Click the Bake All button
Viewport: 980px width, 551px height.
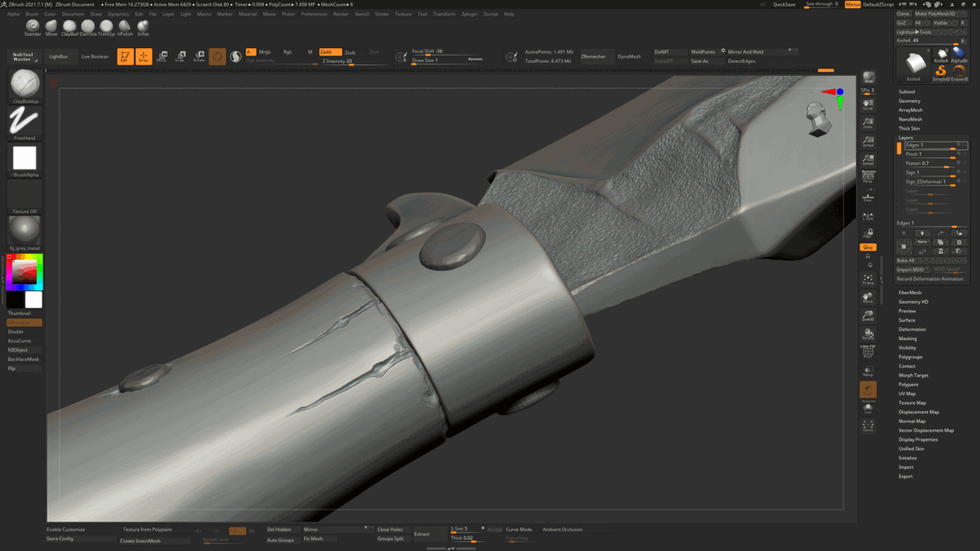point(906,260)
